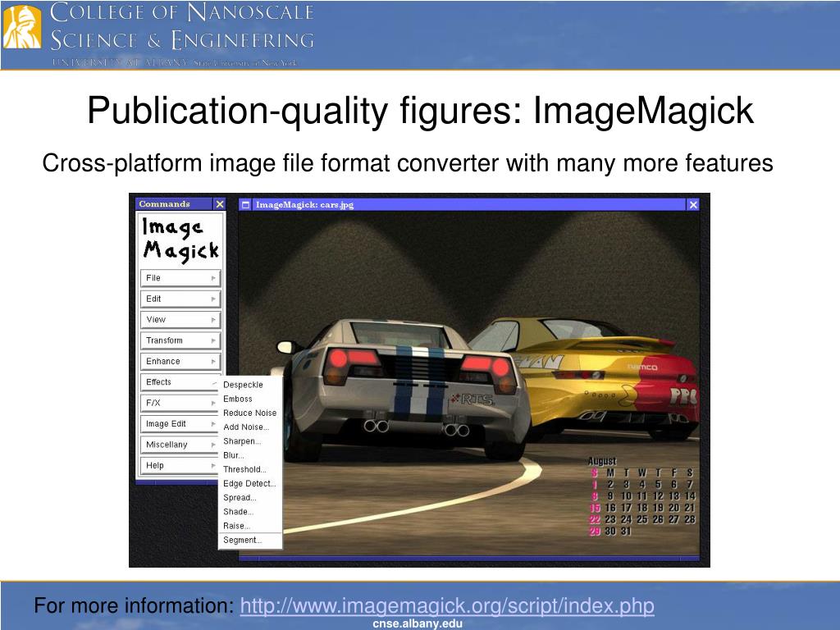Open the Transform menu button
Image resolution: width=840 pixels, height=630 pixels.
click(180, 340)
